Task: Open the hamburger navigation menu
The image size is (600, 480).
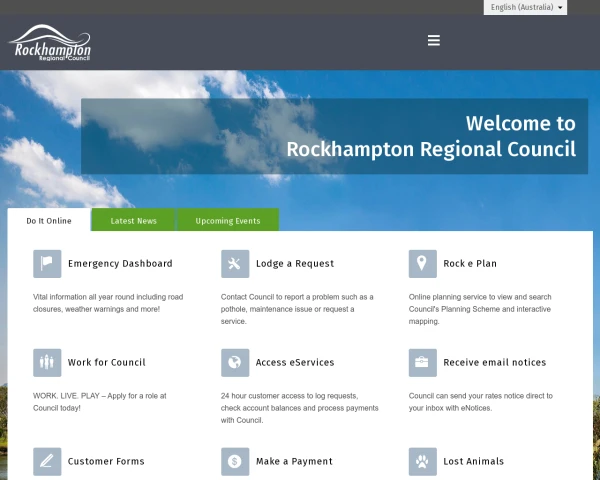Action: click(434, 41)
